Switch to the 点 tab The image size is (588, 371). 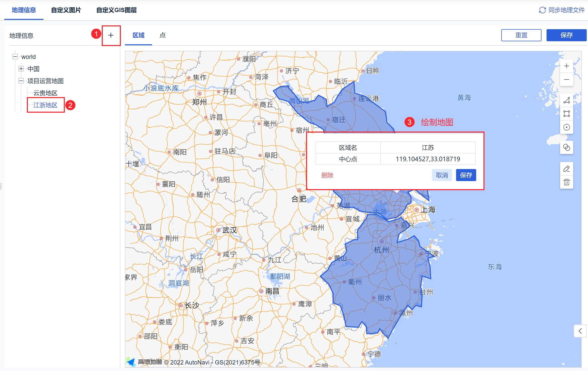162,35
